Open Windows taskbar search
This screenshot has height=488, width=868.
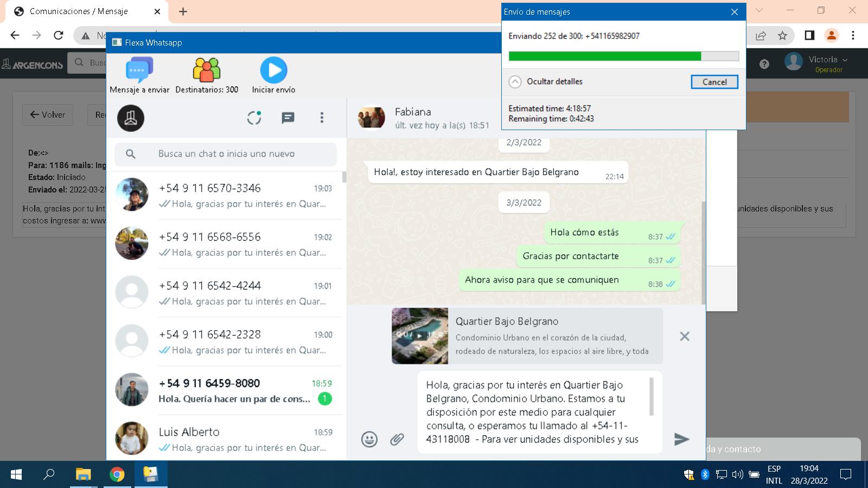[49, 474]
